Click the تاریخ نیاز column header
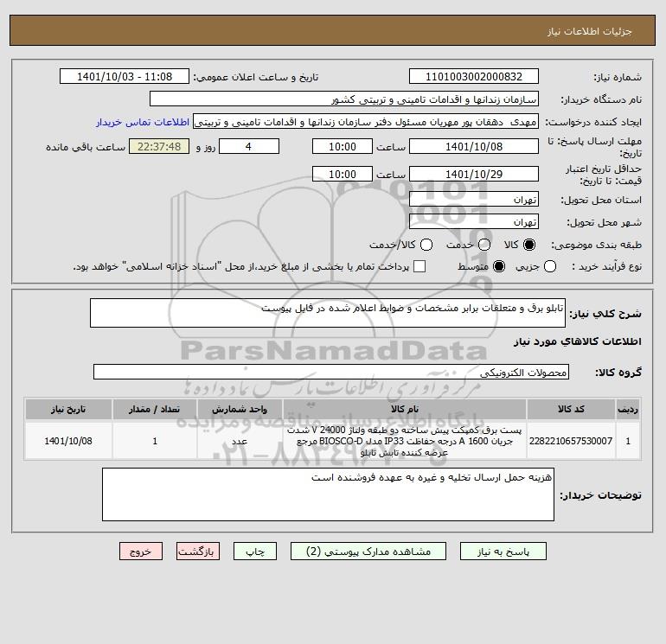 68,409
